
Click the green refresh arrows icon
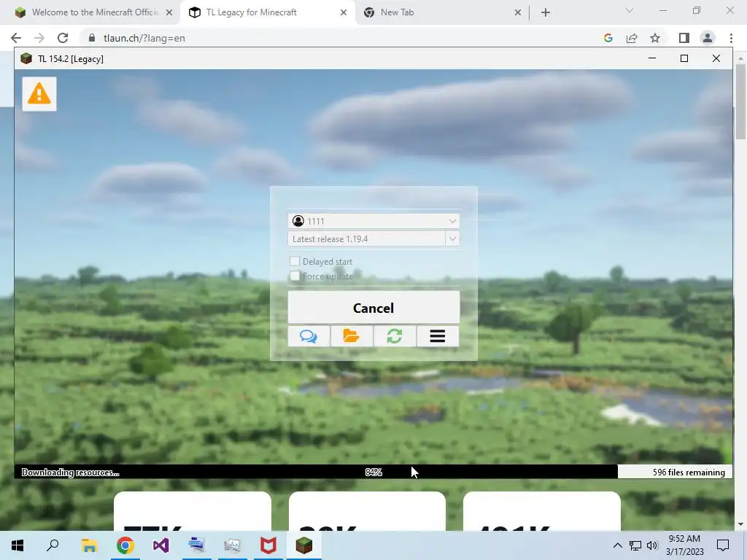[395, 336]
